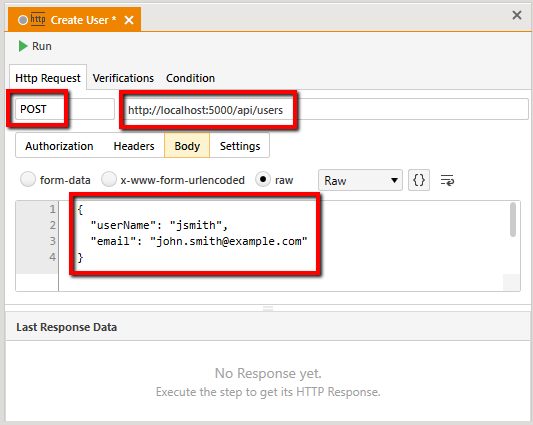The image size is (533, 425).
Task: Open the POST method dropdown
Action: 65,109
